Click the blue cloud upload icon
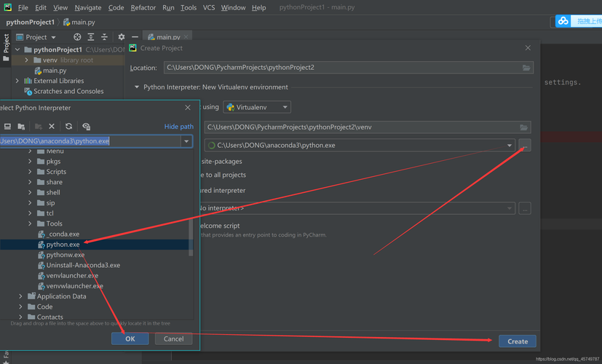Image resolution: width=602 pixels, height=364 pixels. pos(563,20)
